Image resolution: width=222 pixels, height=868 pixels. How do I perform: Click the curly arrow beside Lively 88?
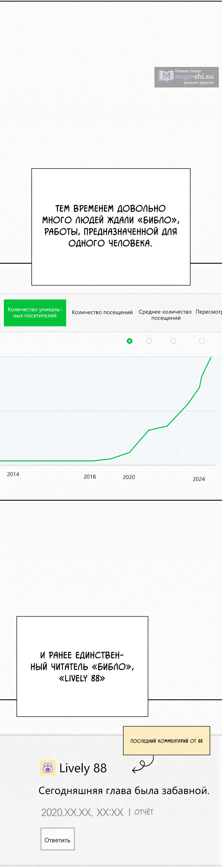click(x=143, y=764)
